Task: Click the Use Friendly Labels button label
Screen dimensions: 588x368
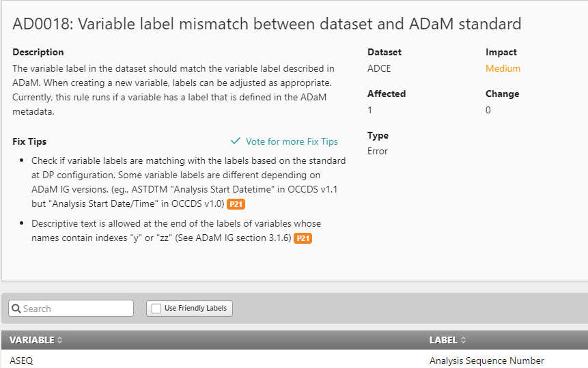Action: coord(195,308)
